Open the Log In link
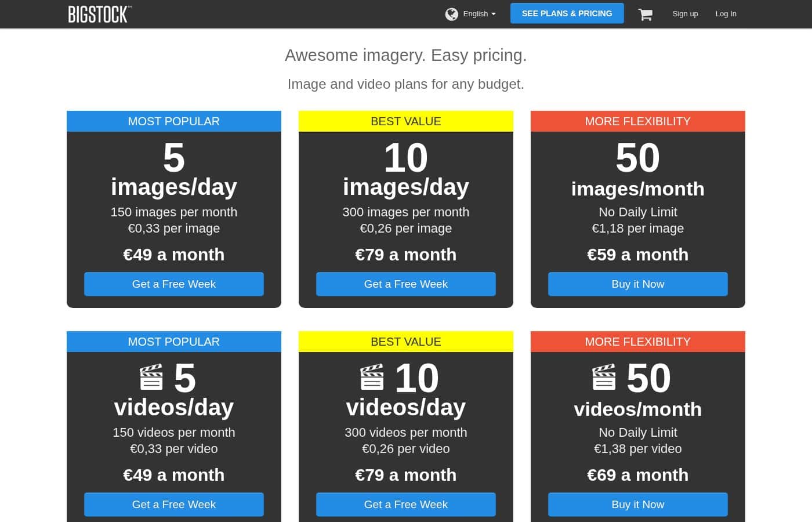This screenshot has width=812, height=522. coord(726,14)
